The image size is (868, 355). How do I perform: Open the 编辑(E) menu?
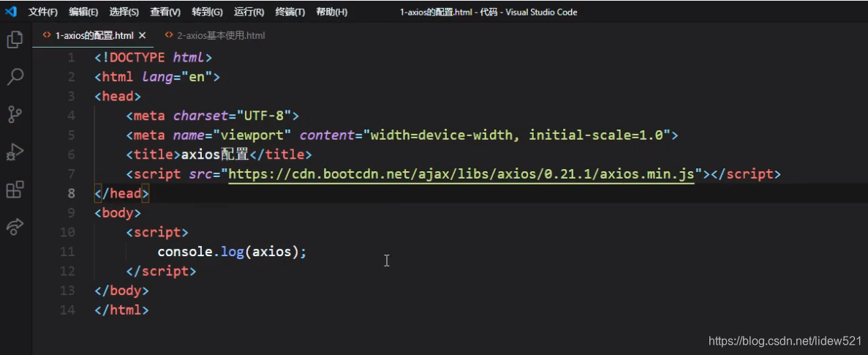tap(83, 12)
